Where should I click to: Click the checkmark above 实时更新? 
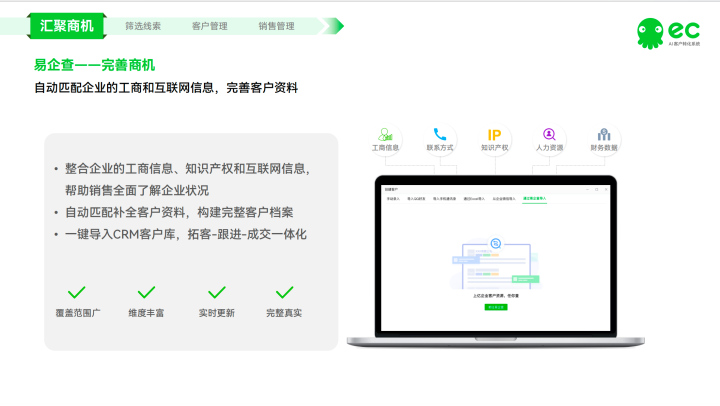217,293
